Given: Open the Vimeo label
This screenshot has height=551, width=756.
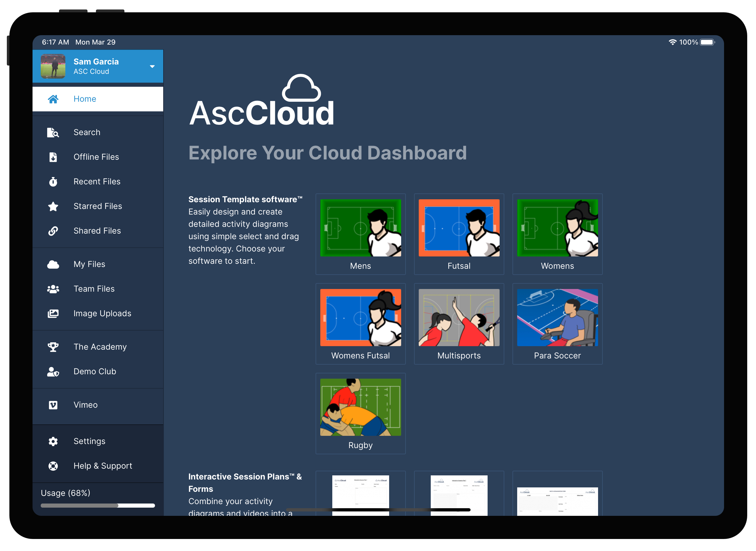Looking at the screenshot, I should click(86, 405).
